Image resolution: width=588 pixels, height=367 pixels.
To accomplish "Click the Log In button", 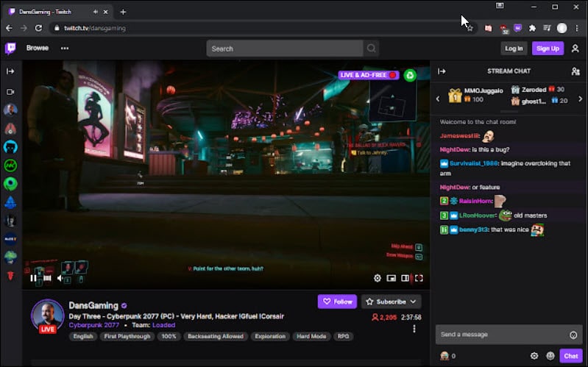I will pyautogui.click(x=514, y=49).
